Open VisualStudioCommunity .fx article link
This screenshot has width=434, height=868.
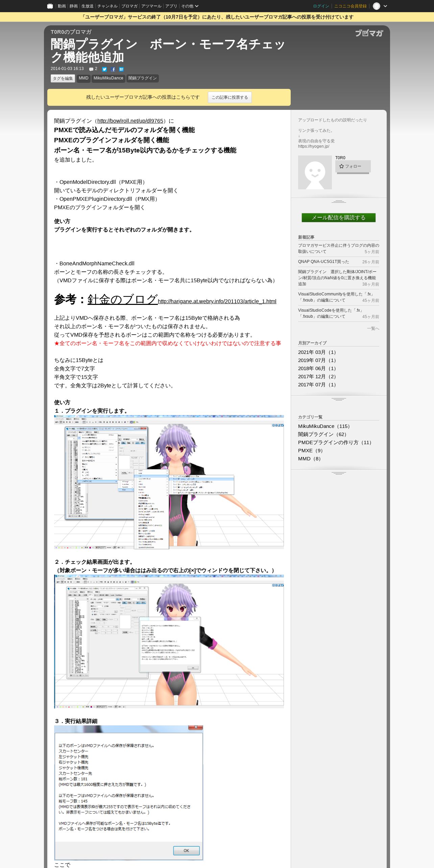pos(336,297)
